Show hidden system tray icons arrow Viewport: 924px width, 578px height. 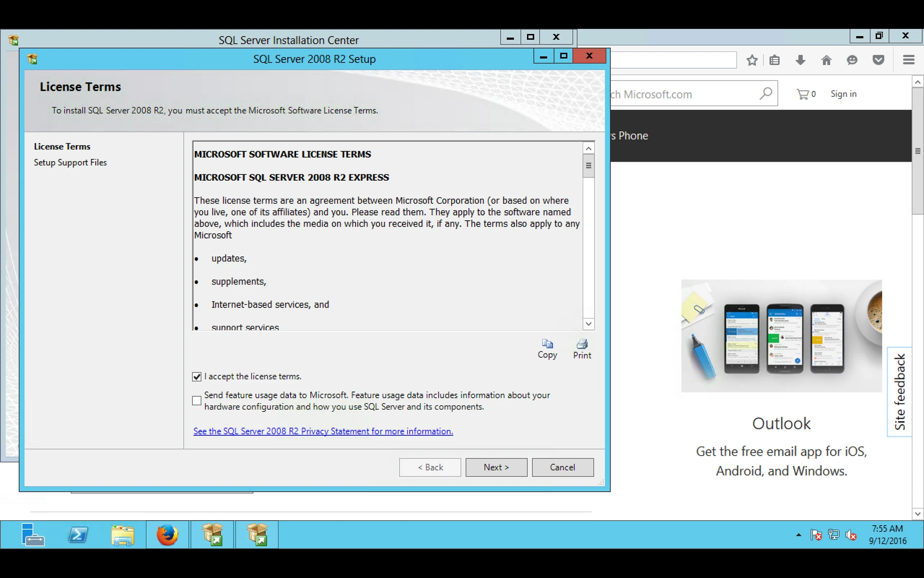tap(799, 535)
